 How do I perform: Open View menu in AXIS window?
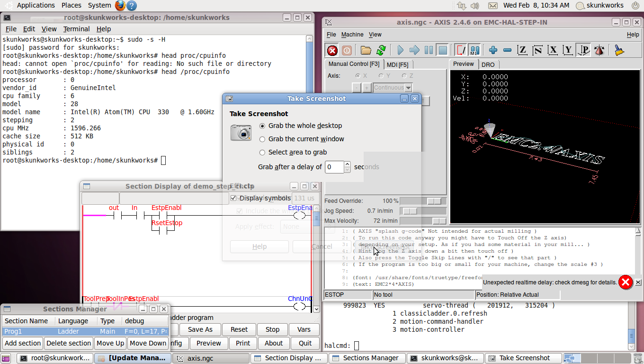(x=375, y=35)
